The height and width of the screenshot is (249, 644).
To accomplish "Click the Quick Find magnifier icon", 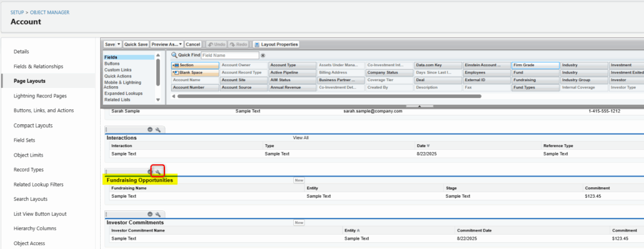I will 174,56.
